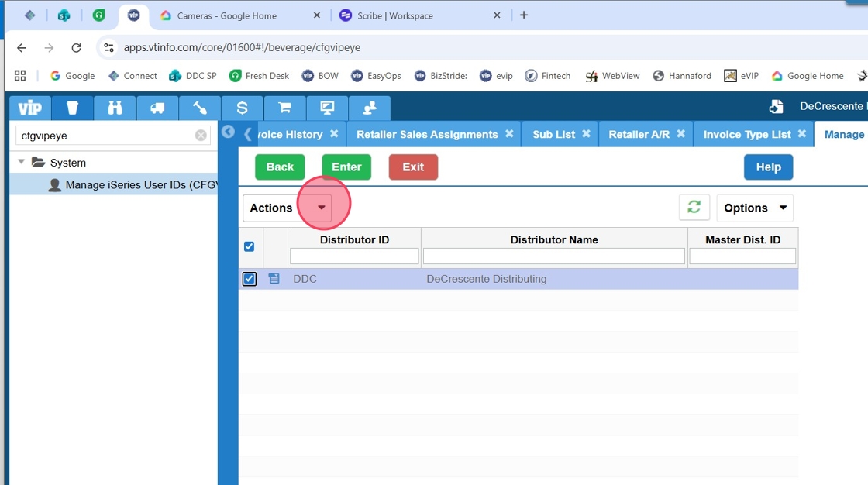
Task: Switch to the Retailer Sales Assignments tab
Action: click(427, 135)
